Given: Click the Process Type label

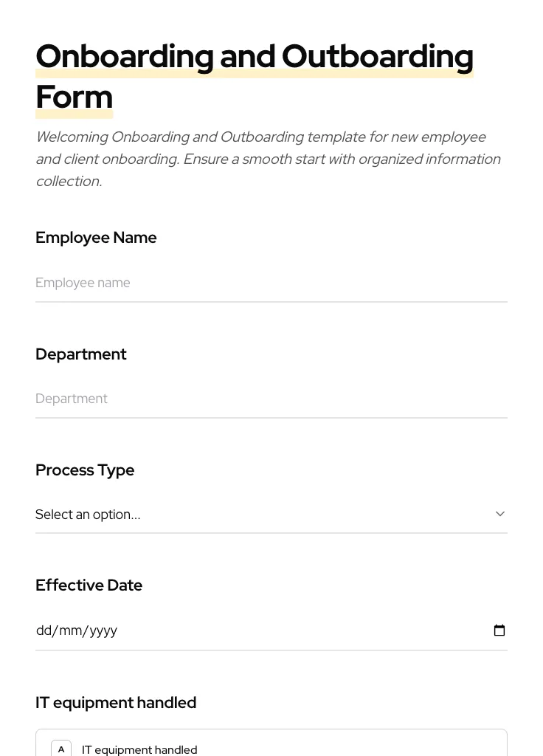Looking at the screenshot, I should point(85,470).
